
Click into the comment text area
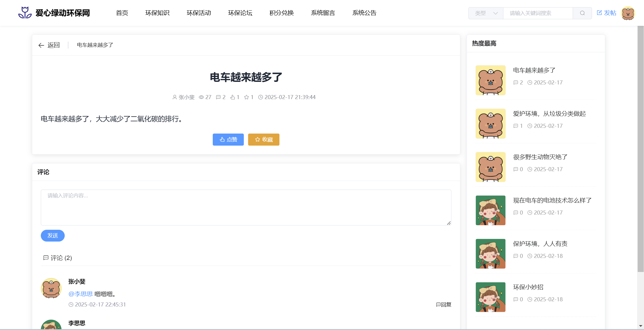(x=246, y=207)
